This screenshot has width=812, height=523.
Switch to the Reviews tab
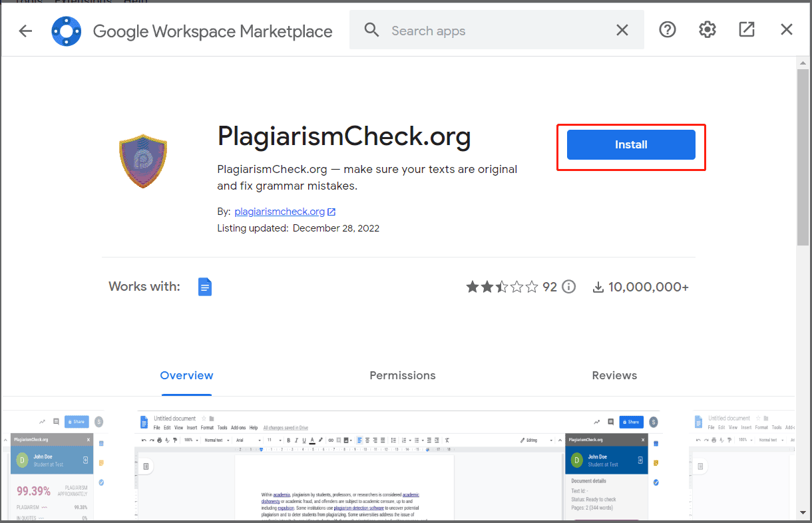click(x=614, y=375)
